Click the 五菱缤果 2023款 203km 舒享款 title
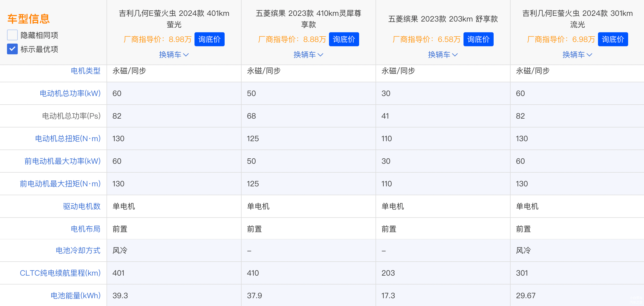The width and height of the screenshot is (644, 306). click(x=443, y=19)
